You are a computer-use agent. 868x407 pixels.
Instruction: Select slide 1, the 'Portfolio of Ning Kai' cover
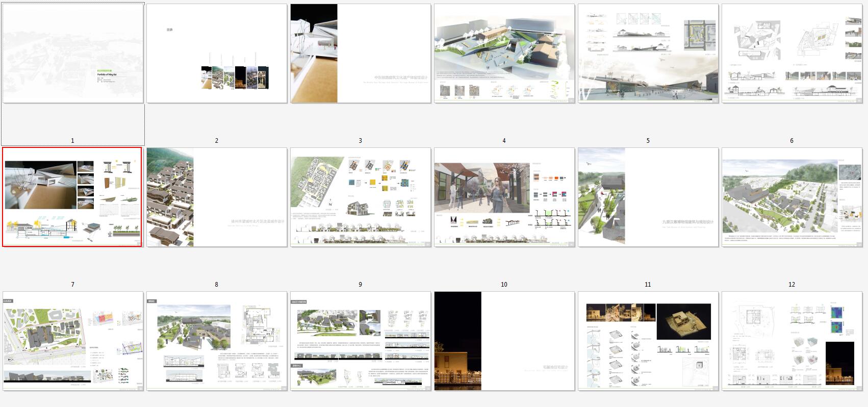click(73, 54)
